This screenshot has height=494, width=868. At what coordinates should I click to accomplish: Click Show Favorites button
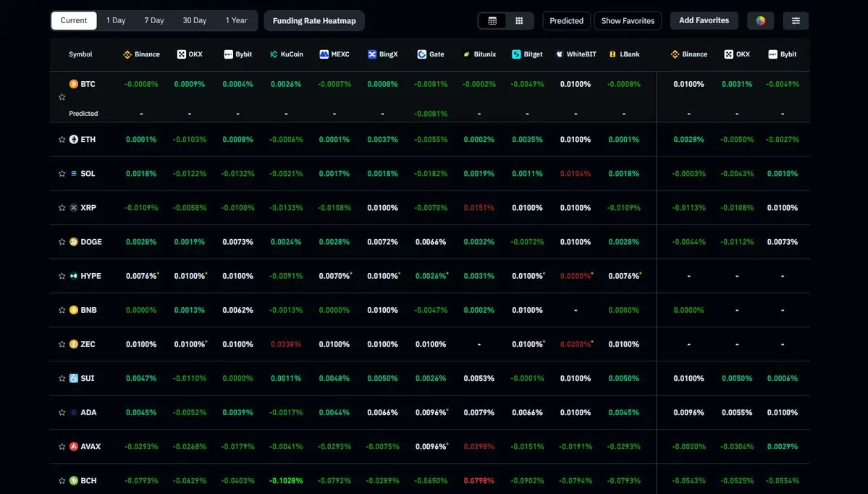coord(628,20)
